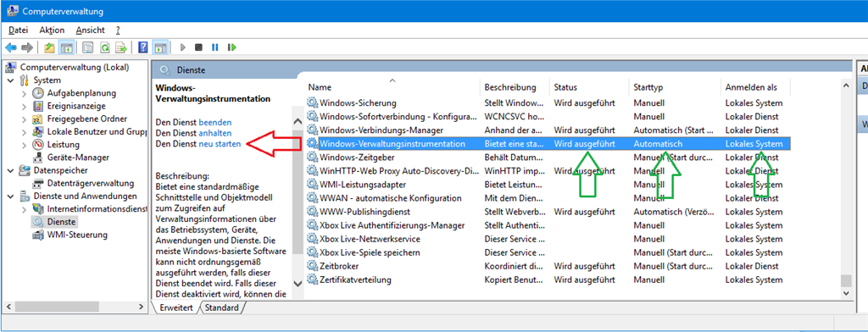This screenshot has height=332, width=868.
Task: Expand the Internetinformationsdienste node
Action: [x=24, y=209]
